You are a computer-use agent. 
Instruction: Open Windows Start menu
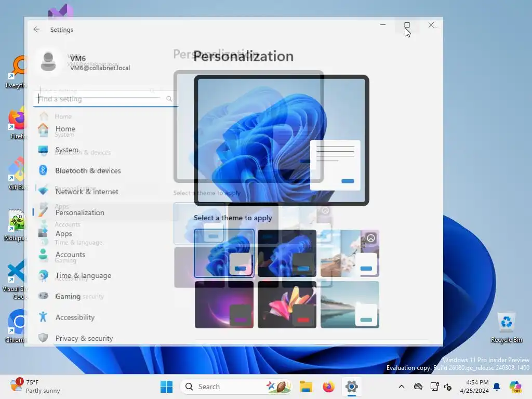point(167,387)
